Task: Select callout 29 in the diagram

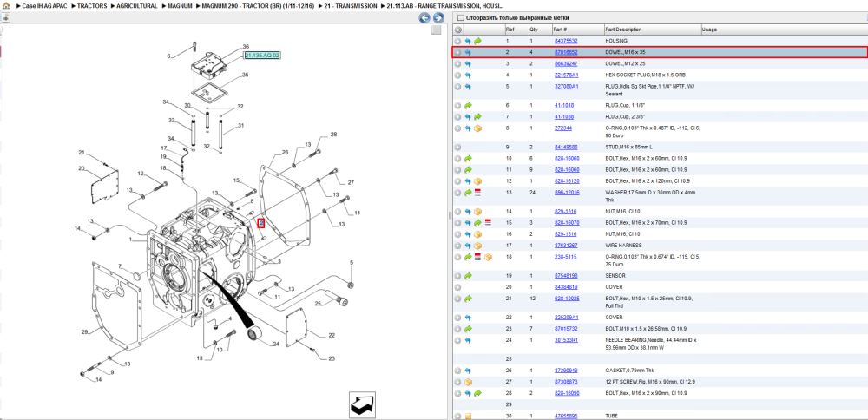Action: click(85, 332)
